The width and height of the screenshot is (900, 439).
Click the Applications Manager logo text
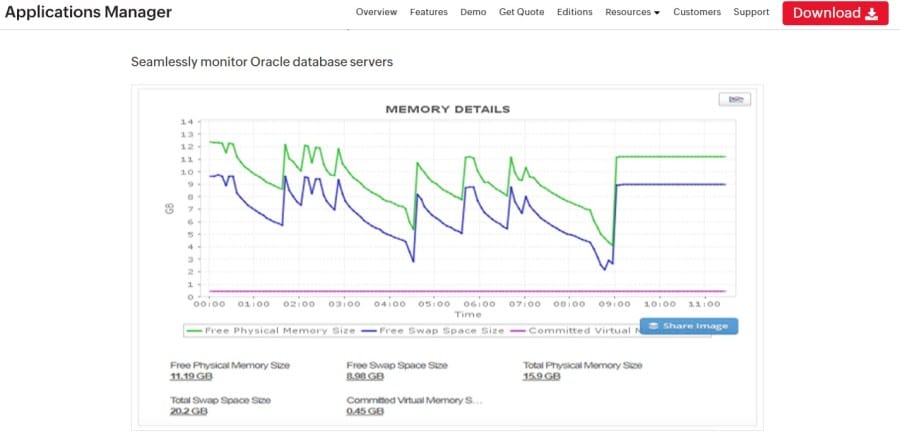[x=88, y=12]
